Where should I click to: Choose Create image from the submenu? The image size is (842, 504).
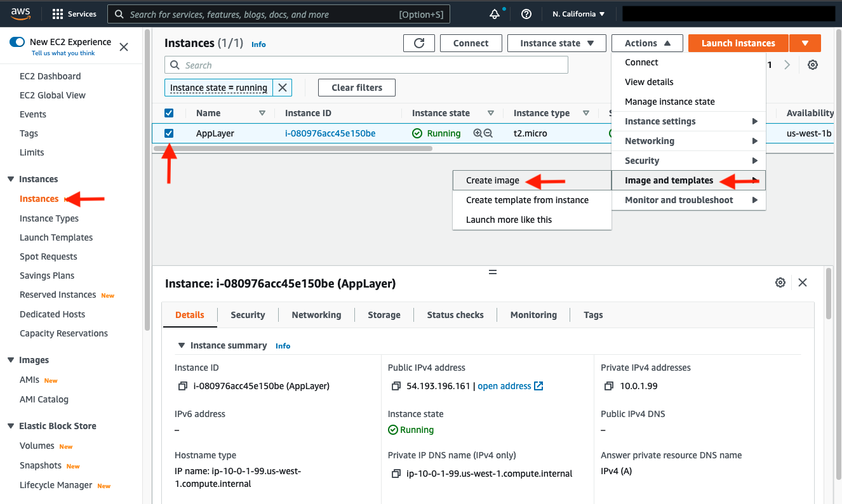coord(493,180)
